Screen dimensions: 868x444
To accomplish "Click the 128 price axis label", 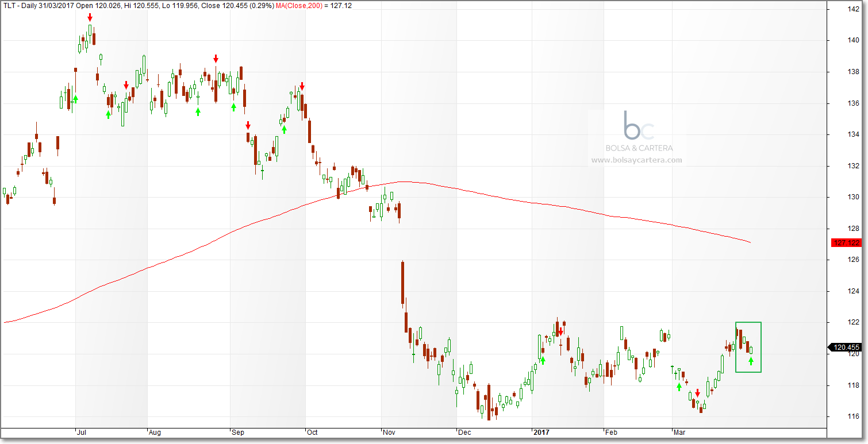I will pos(853,229).
